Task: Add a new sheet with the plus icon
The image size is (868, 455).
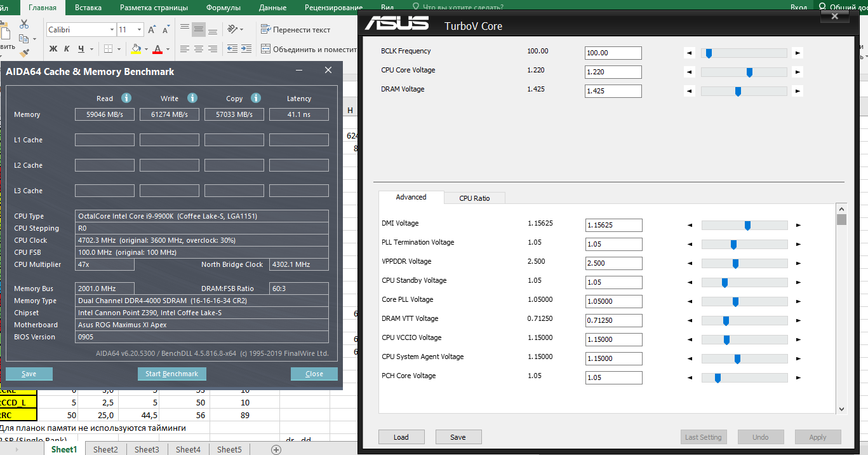Action: tap(276, 449)
